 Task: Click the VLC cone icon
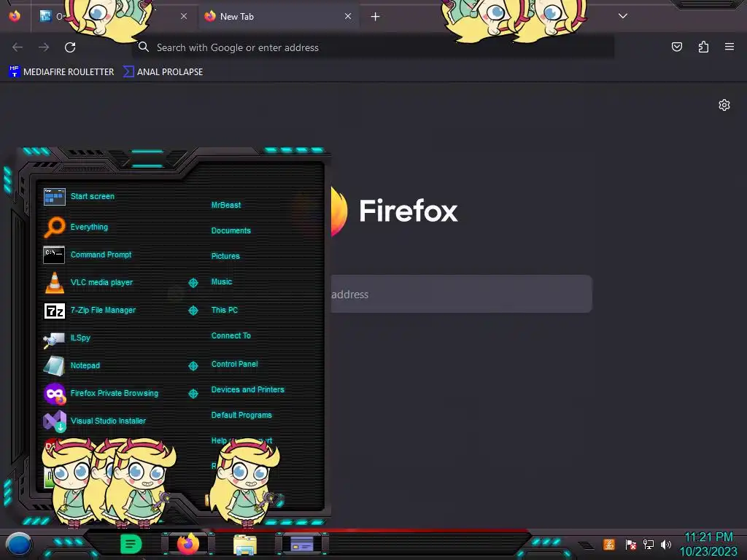[x=54, y=282]
